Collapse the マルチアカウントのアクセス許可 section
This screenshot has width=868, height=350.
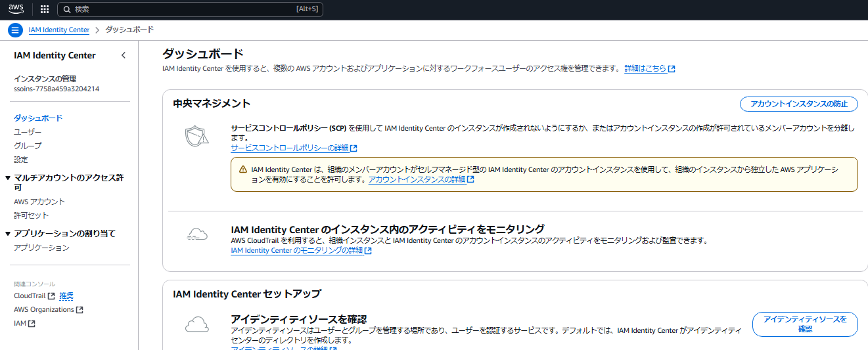point(7,178)
